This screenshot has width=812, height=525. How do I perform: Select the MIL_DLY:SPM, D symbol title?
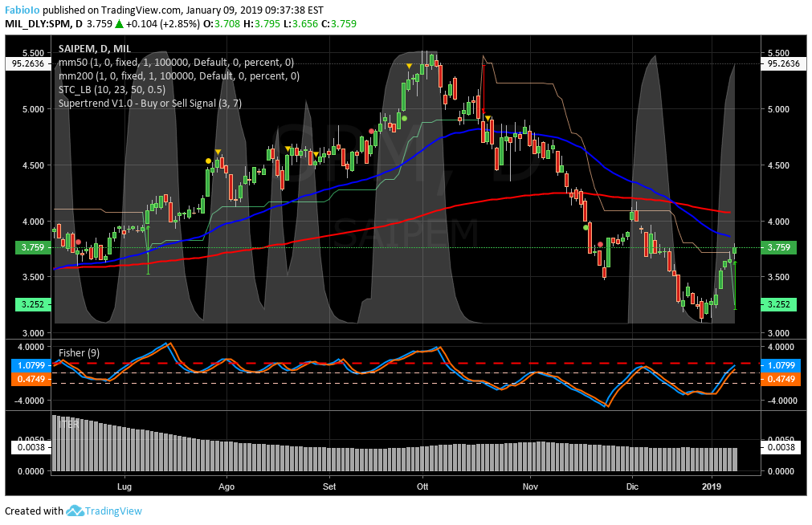43,24
